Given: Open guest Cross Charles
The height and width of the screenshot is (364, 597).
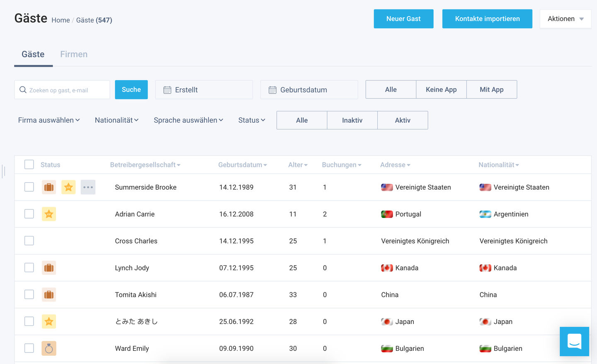Looking at the screenshot, I should [136, 241].
